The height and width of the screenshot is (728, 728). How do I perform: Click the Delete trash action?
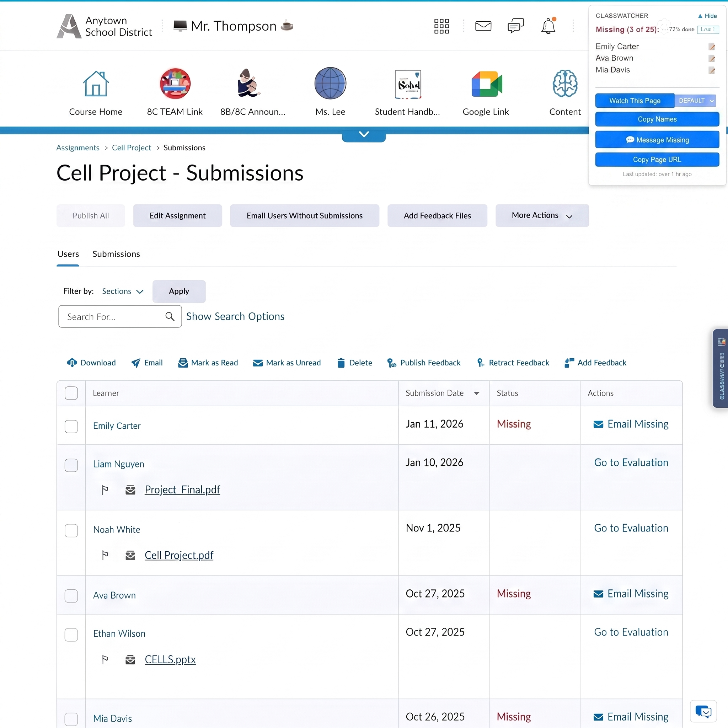(x=354, y=363)
